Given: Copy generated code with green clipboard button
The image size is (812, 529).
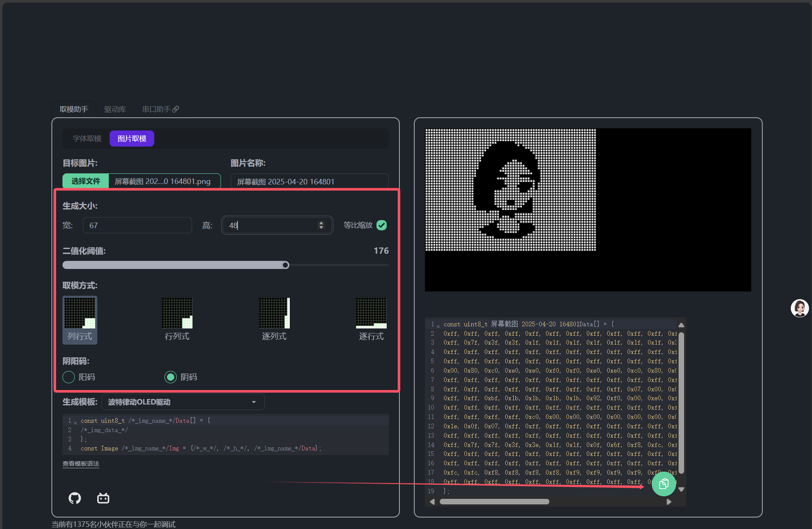Looking at the screenshot, I should click(x=664, y=484).
